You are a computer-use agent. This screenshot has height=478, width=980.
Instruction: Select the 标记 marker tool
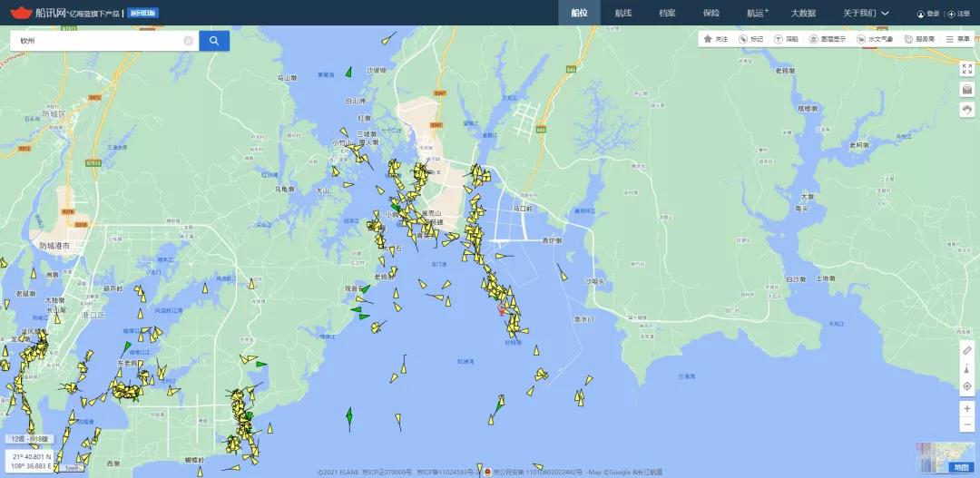point(750,39)
